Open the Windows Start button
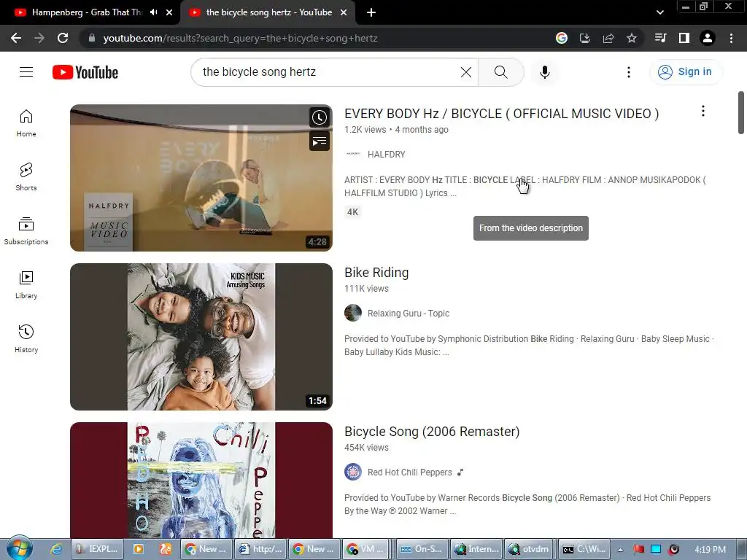This screenshot has width=747, height=560. tap(20, 548)
